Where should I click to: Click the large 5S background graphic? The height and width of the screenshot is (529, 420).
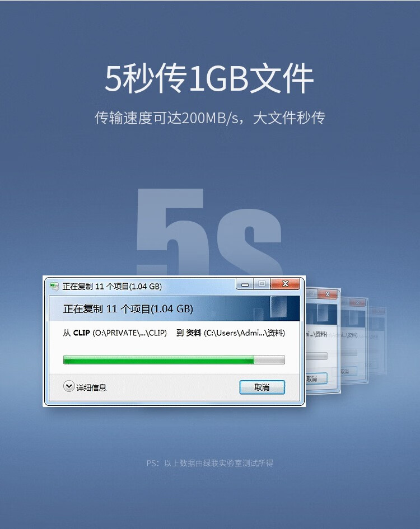209,233
